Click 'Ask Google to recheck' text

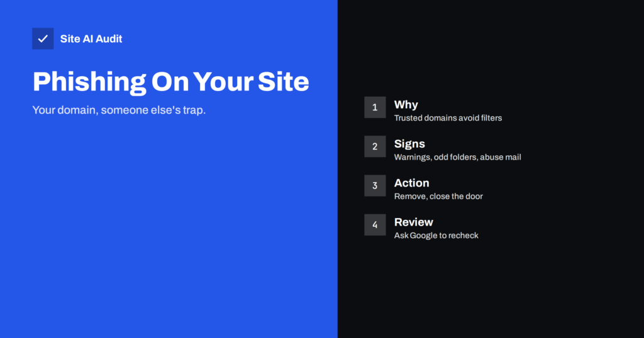pos(436,236)
